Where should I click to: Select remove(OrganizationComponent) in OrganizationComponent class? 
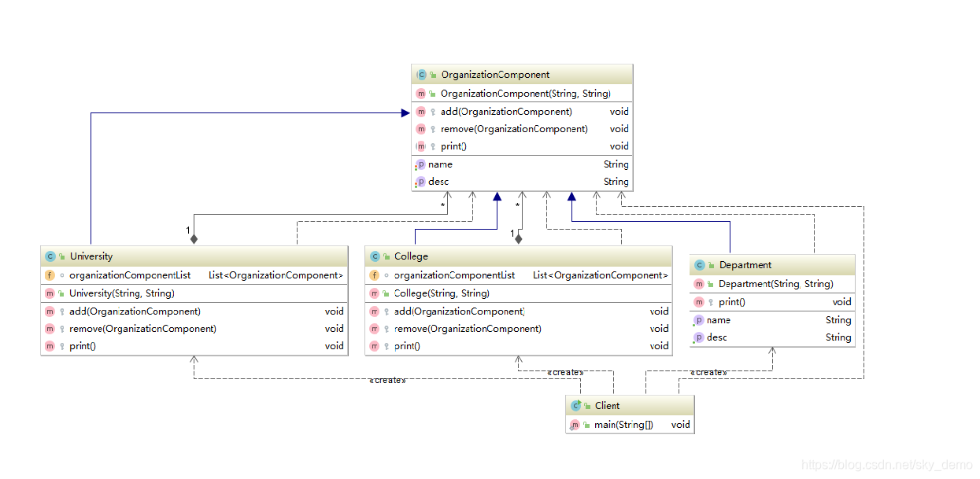point(522,129)
